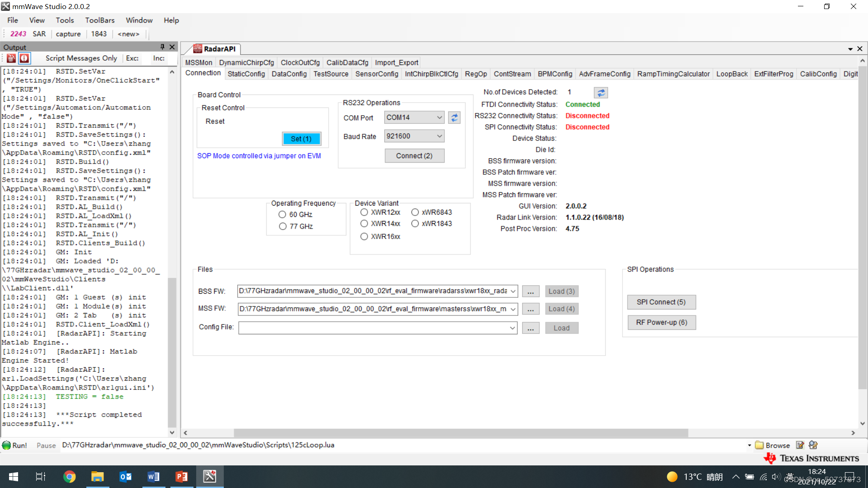Choose the xWR1843 device variant
868x488 pixels.
pyautogui.click(x=415, y=224)
